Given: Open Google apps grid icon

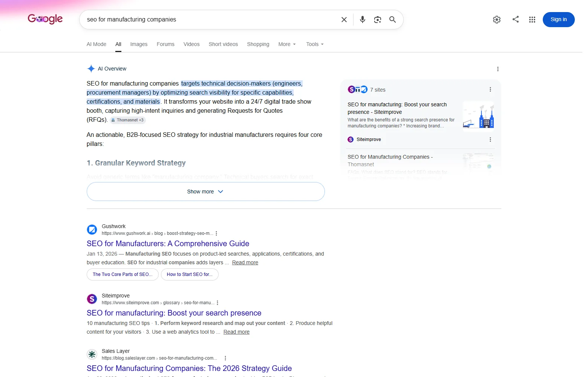Looking at the screenshot, I should coord(532,20).
